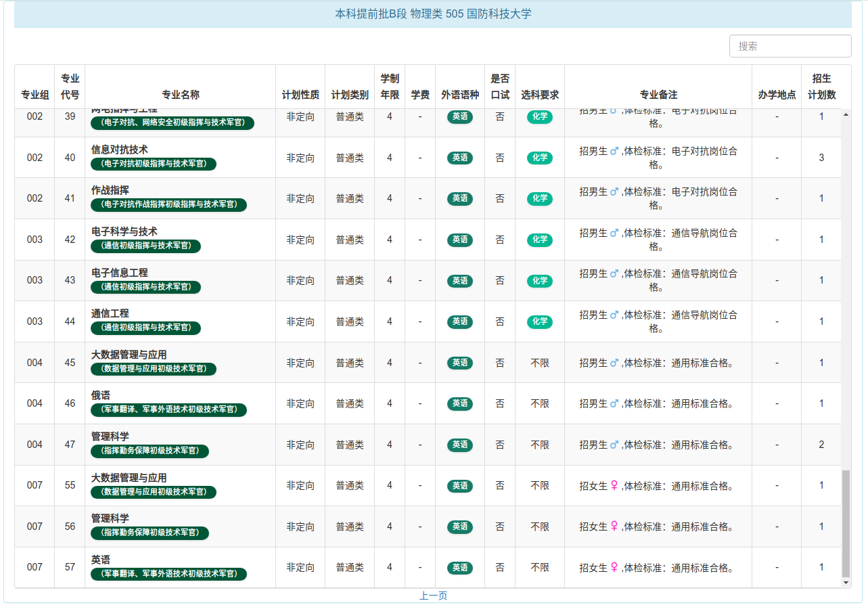Go to previous page via 上一页 link

433,596
